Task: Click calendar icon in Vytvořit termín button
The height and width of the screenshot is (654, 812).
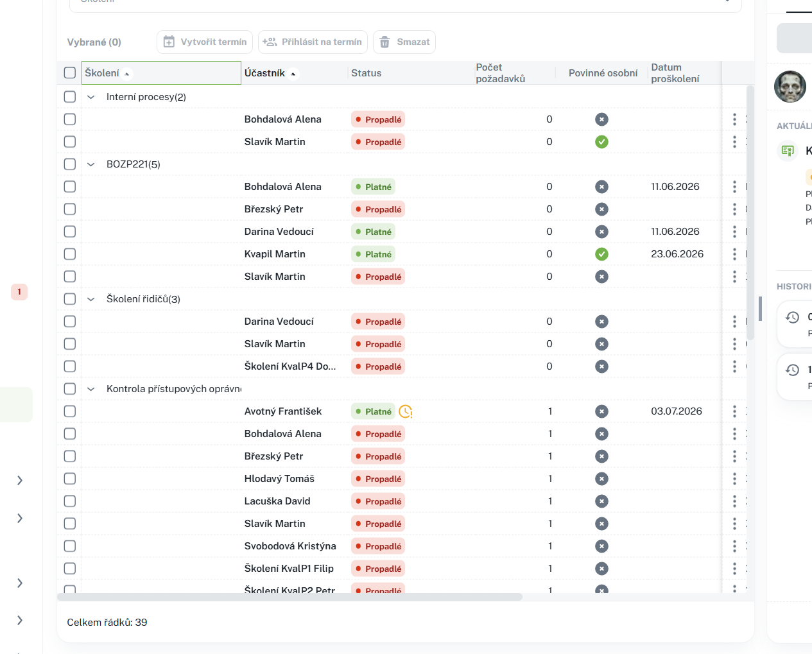Action: (169, 42)
